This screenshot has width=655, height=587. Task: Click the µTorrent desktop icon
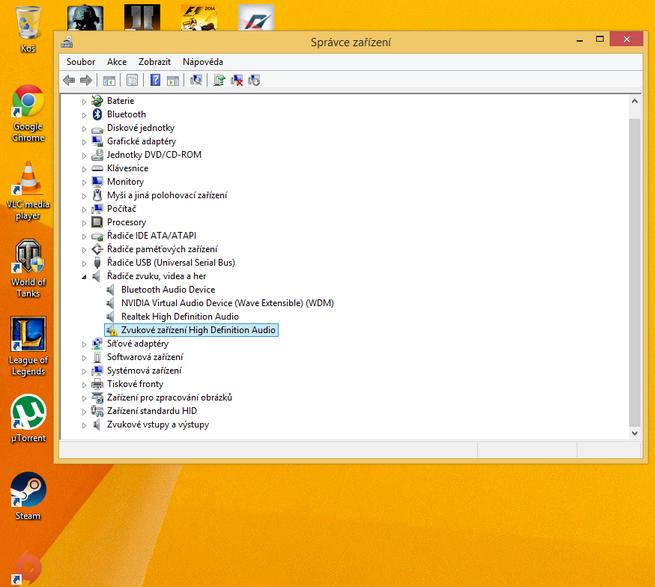click(28, 419)
